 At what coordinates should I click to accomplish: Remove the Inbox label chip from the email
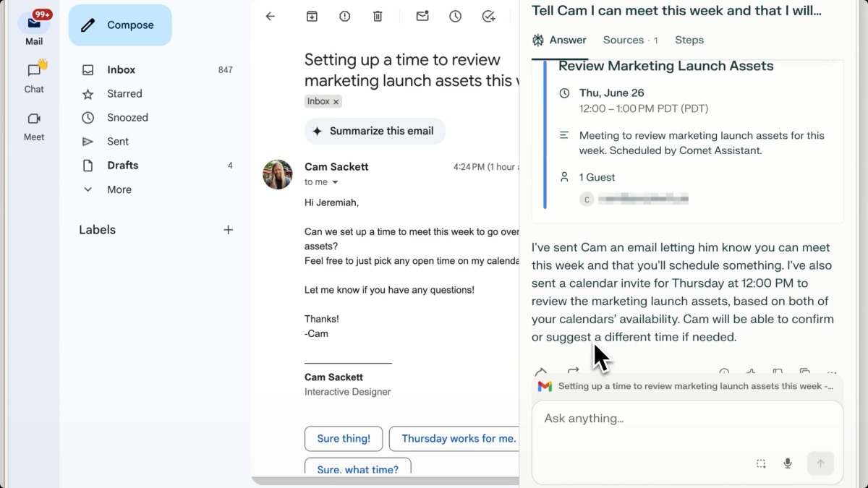tap(336, 102)
